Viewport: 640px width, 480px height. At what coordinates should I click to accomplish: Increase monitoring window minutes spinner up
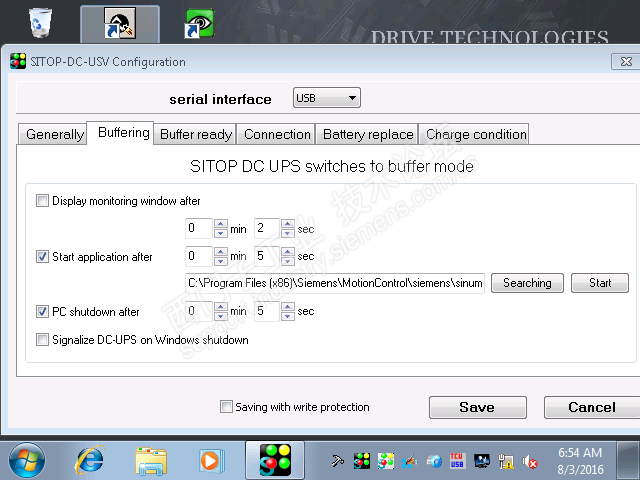click(220, 224)
